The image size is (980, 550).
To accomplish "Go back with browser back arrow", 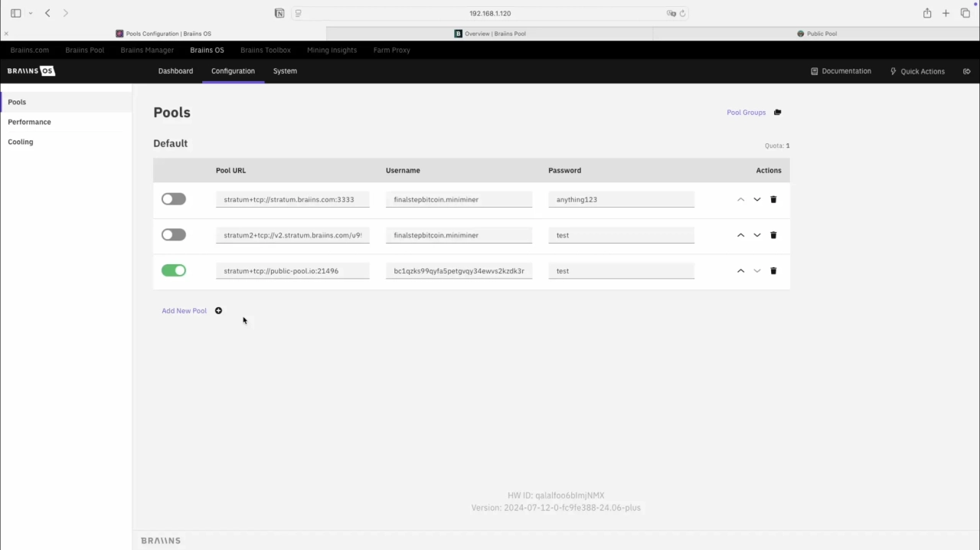I will (x=47, y=13).
